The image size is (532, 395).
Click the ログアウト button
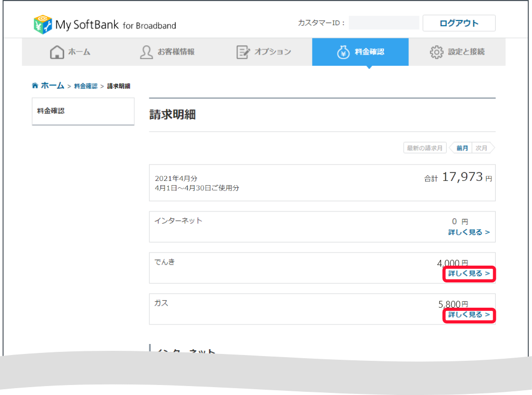click(459, 23)
